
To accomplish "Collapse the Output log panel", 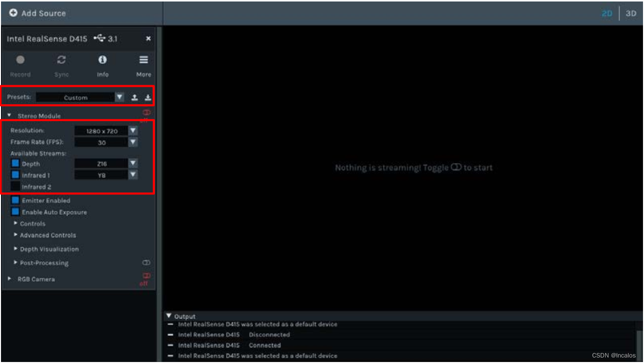I will coord(169,316).
